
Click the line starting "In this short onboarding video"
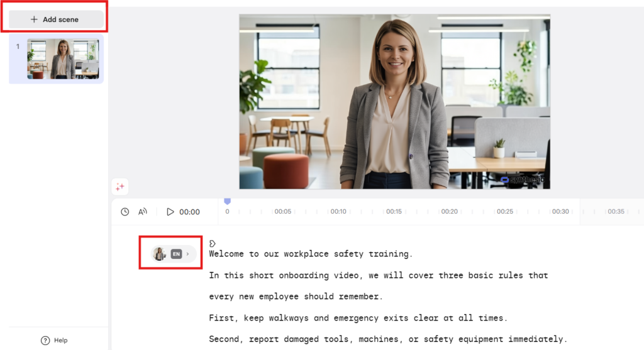[x=378, y=275]
